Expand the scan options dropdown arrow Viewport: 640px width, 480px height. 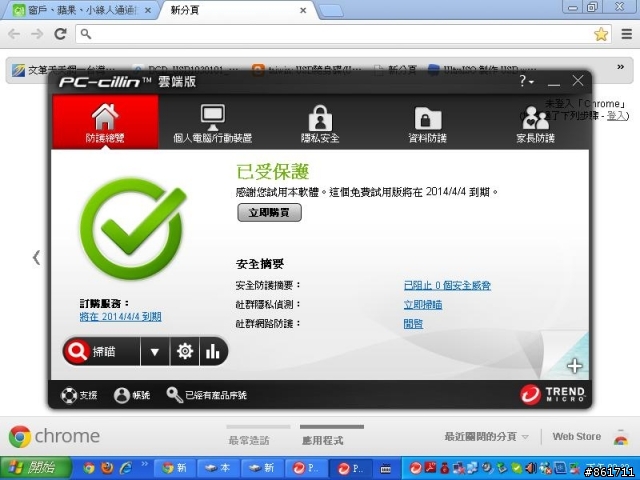(155, 351)
